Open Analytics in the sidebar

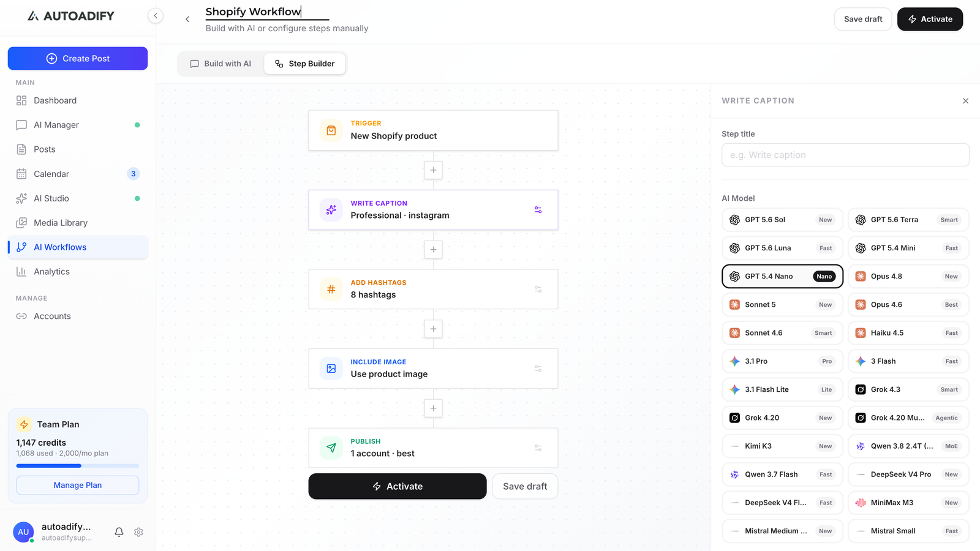[x=78, y=272]
